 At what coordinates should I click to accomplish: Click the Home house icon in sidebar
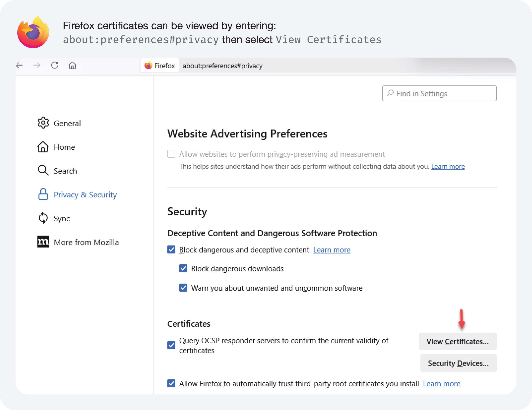tap(43, 147)
